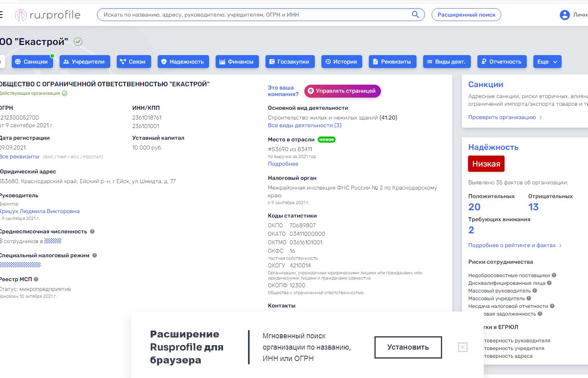Click the Действующая организация status checkmark
Image resolution: width=588 pixels, height=378 pixels.
(x=64, y=93)
